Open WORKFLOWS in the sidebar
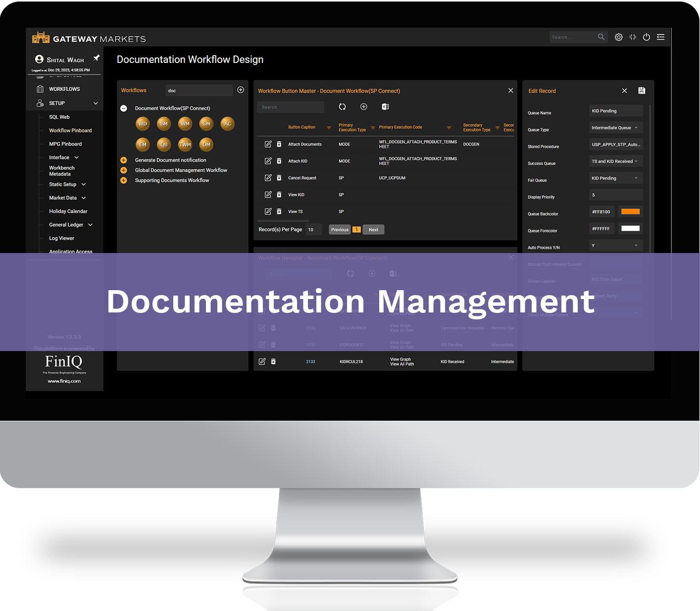The height and width of the screenshot is (611, 700). tap(64, 89)
